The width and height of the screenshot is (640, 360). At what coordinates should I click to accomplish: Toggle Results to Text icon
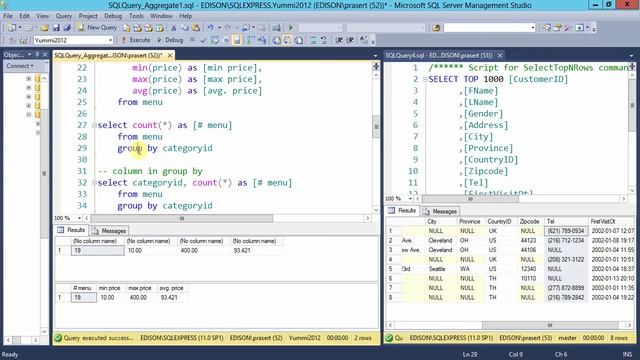276,40
